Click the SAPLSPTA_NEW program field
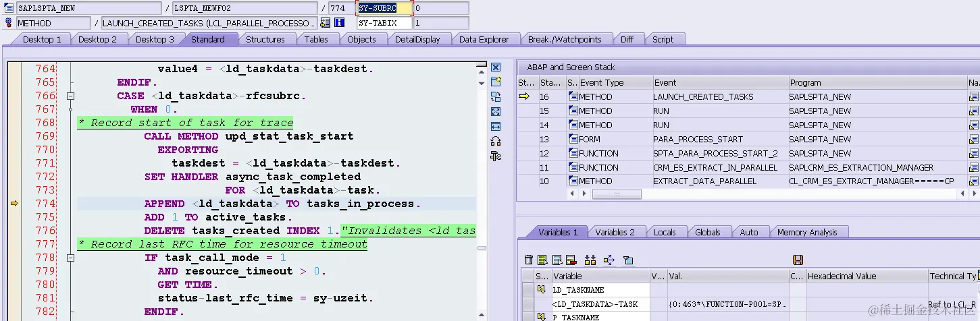The width and height of the screenshot is (980, 321). (90, 8)
